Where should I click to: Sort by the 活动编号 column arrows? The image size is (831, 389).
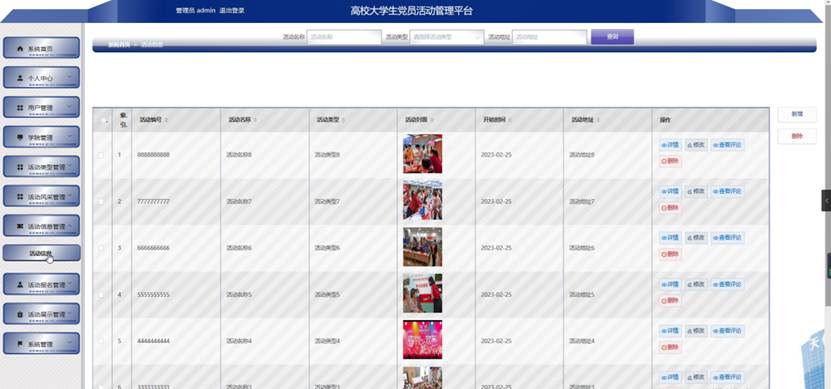(x=167, y=120)
